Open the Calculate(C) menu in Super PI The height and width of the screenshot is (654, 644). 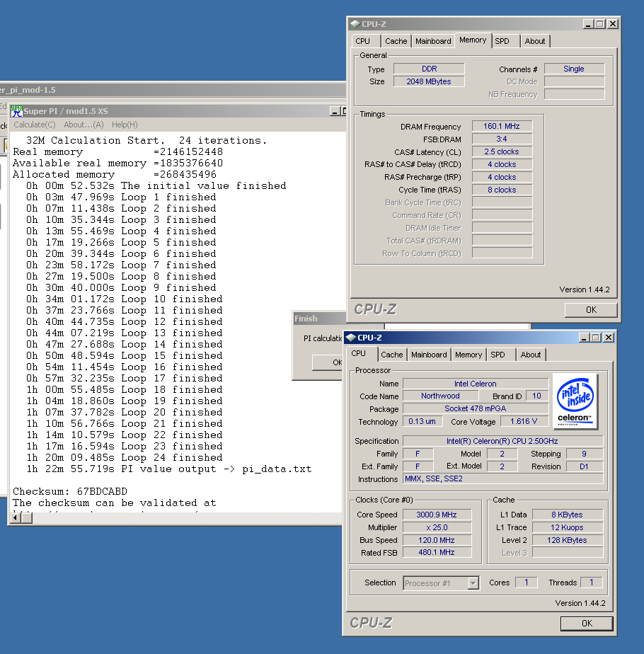(x=34, y=125)
